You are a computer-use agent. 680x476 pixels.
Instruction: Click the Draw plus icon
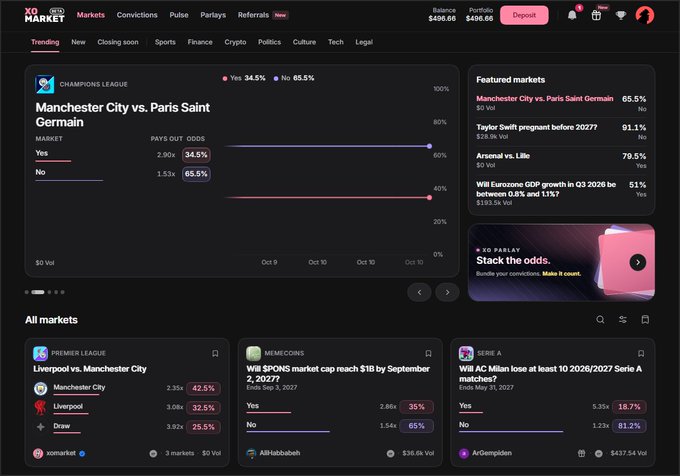coord(40,427)
